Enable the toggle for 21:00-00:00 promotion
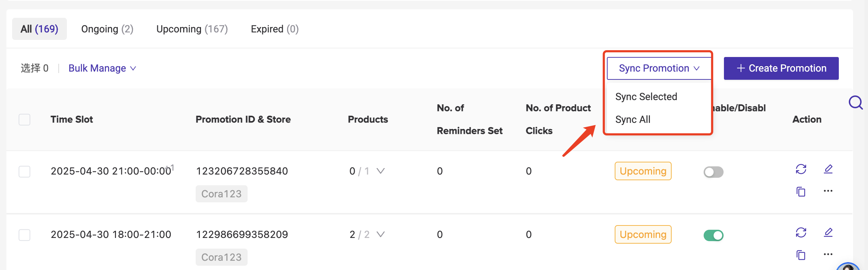 tap(713, 172)
